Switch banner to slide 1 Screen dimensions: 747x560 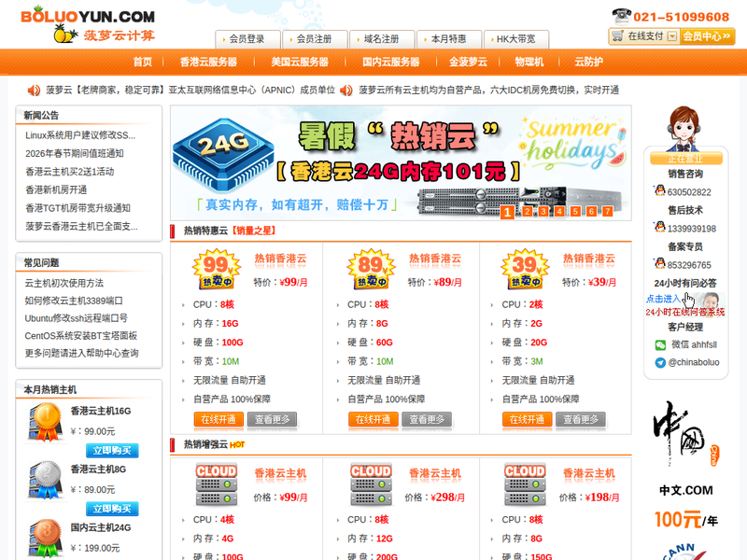(x=507, y=212)
